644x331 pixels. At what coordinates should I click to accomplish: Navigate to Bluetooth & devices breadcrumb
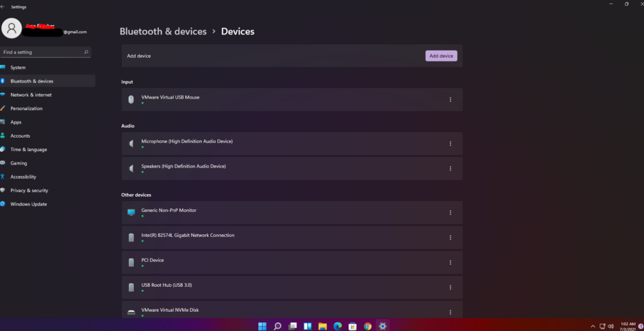163,31
